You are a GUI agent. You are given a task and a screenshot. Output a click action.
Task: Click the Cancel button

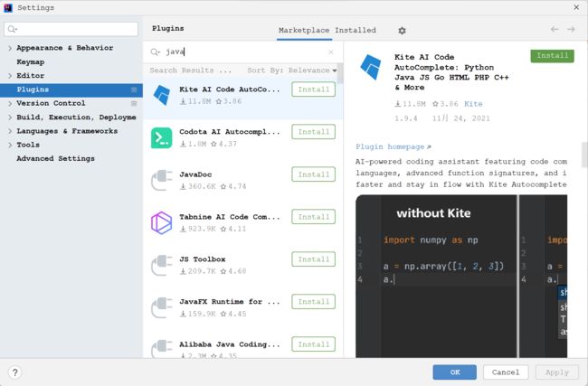click(506, 372)
